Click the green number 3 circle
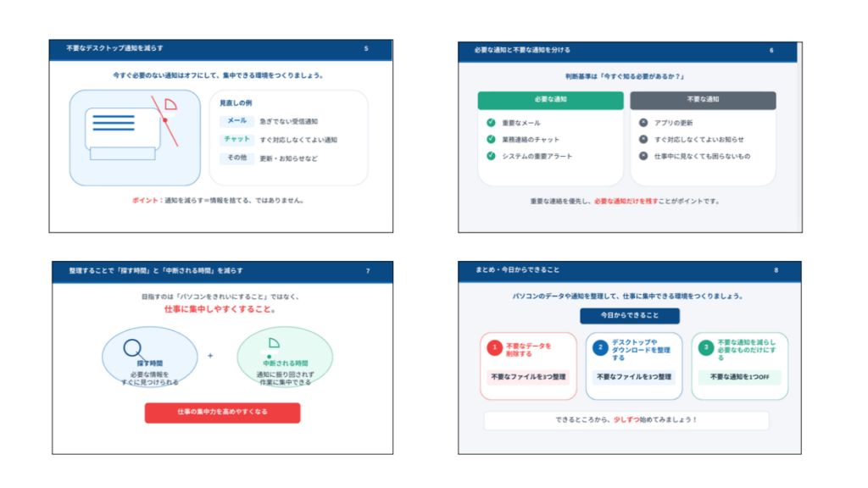868x488 pixels. [x=706, y=347]
